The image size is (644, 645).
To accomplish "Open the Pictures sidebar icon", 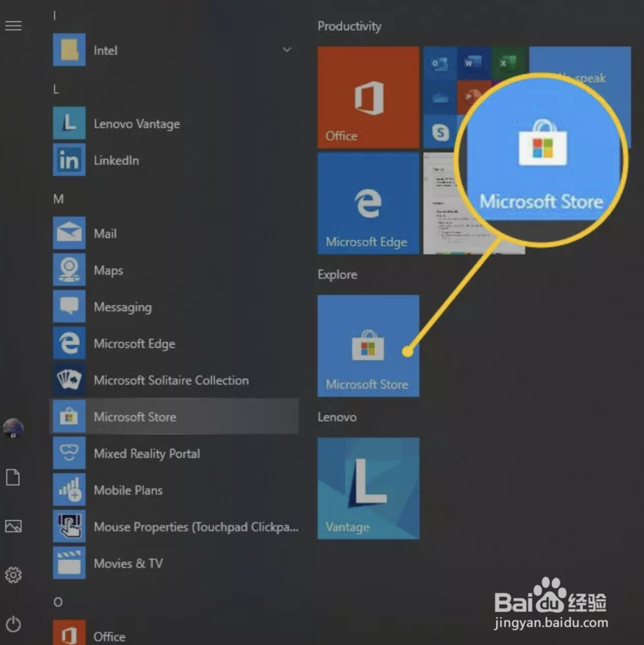I will click(x=13, y=526).
